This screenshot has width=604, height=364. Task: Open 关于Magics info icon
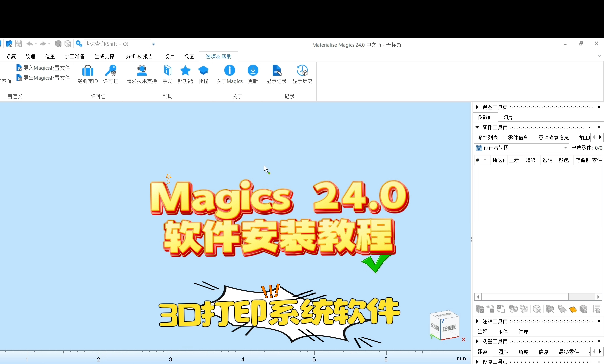click(230, 71)
